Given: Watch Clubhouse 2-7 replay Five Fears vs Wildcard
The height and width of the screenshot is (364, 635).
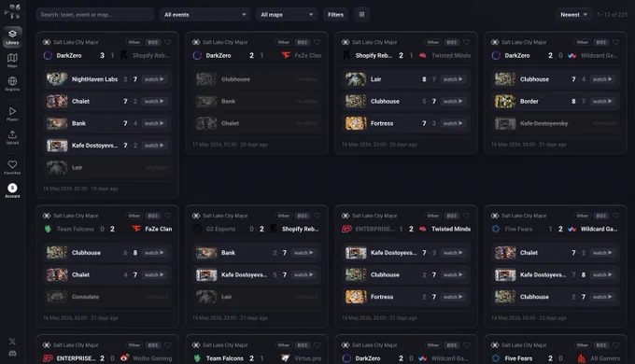Looking at the screenshot, I should pos(602,297).
